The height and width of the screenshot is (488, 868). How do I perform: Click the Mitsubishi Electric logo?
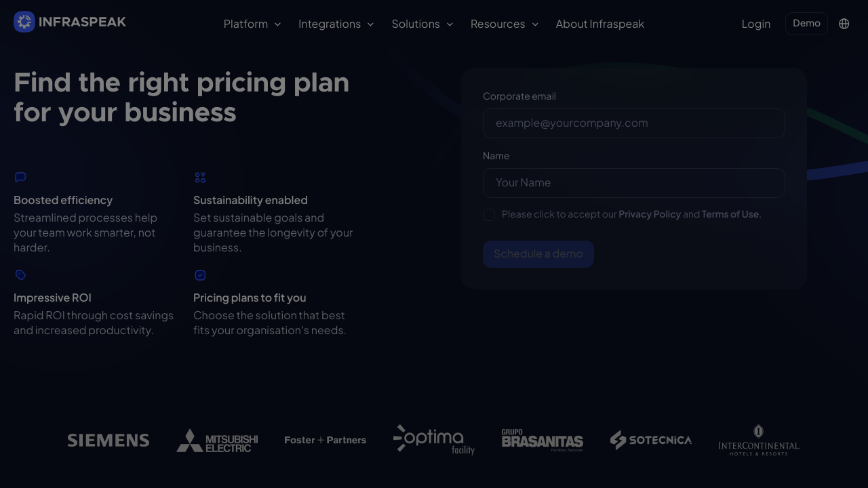coord(217,441)
